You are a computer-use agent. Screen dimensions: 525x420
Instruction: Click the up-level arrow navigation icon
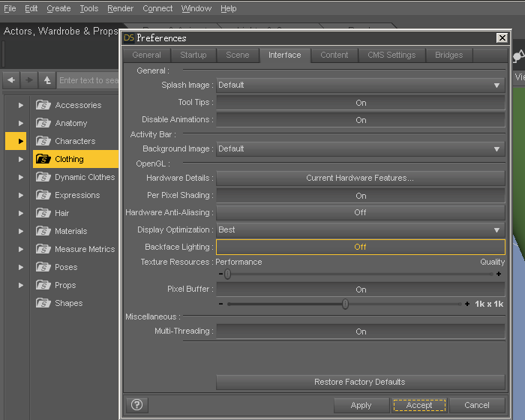click(x=47, y=80)
